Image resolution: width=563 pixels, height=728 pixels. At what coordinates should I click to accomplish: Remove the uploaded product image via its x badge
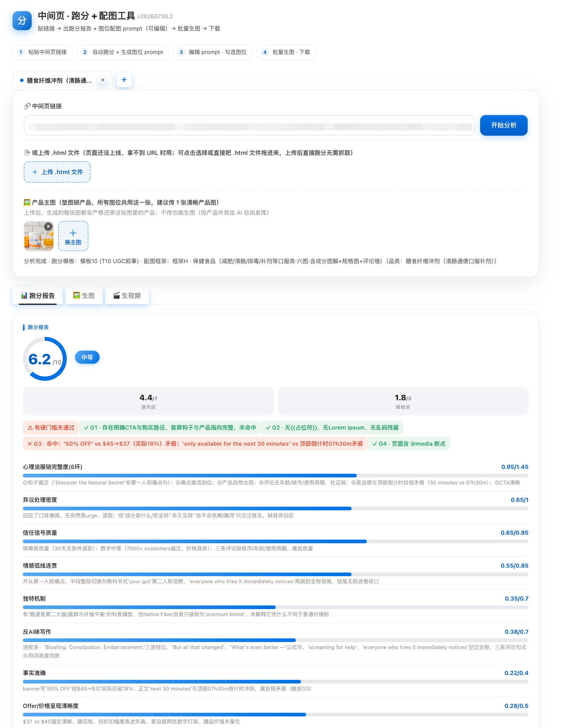[x=48, y=226]
